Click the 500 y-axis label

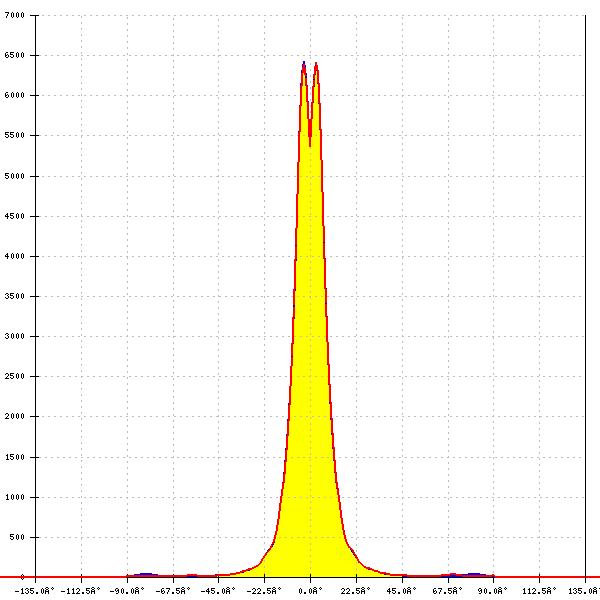pos(17,537)
